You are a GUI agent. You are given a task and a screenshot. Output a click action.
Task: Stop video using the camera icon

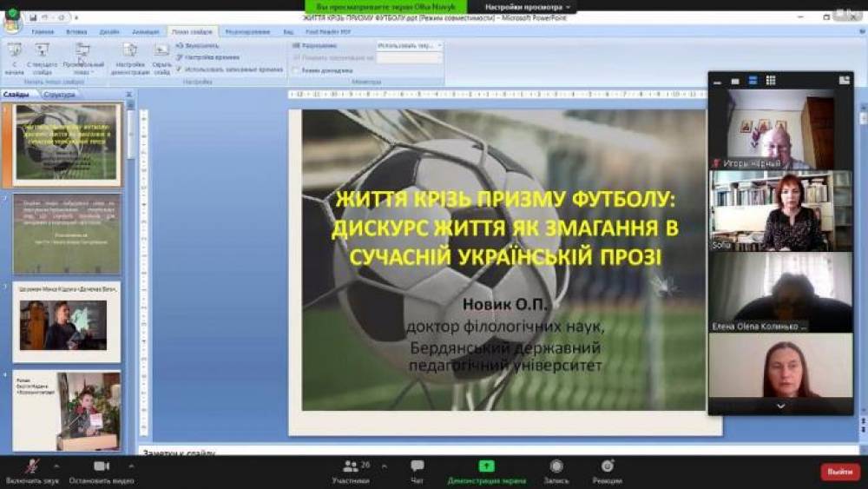[101, 467]
